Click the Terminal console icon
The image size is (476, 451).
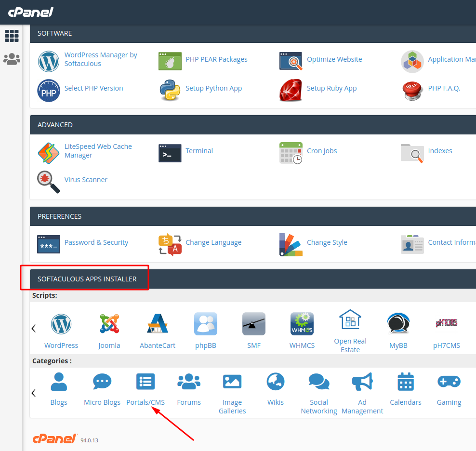click(x=170, y=153)
